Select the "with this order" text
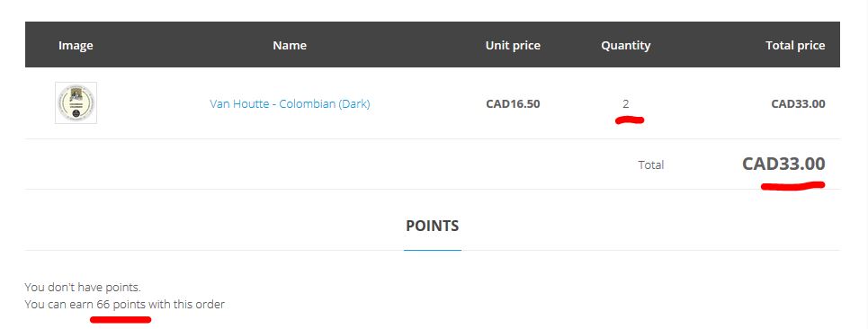Viewport: 868px width, 329px height. (186, 304)
